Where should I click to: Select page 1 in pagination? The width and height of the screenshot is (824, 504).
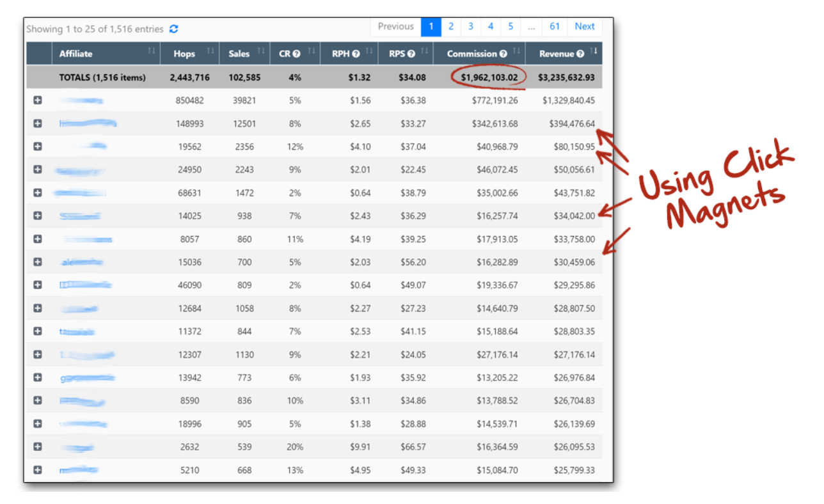(x=431, y=26)
